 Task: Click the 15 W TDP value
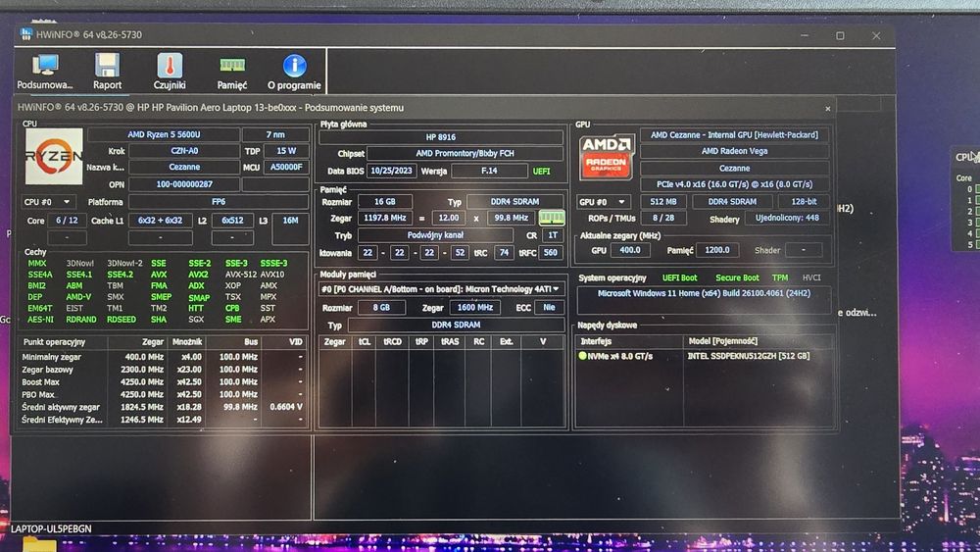coord(286,151)
